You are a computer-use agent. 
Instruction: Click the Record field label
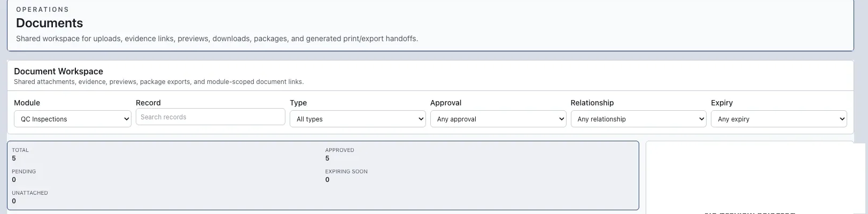(x=148, y=103)
